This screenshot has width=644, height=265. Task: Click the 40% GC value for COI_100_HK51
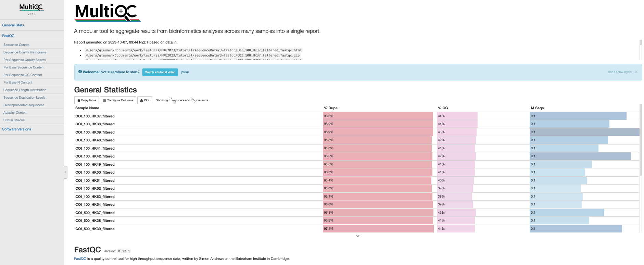click(441, 180)
